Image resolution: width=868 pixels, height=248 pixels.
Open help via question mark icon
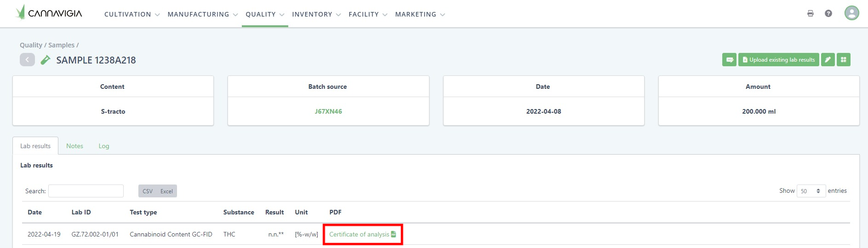tap(828, 13)
